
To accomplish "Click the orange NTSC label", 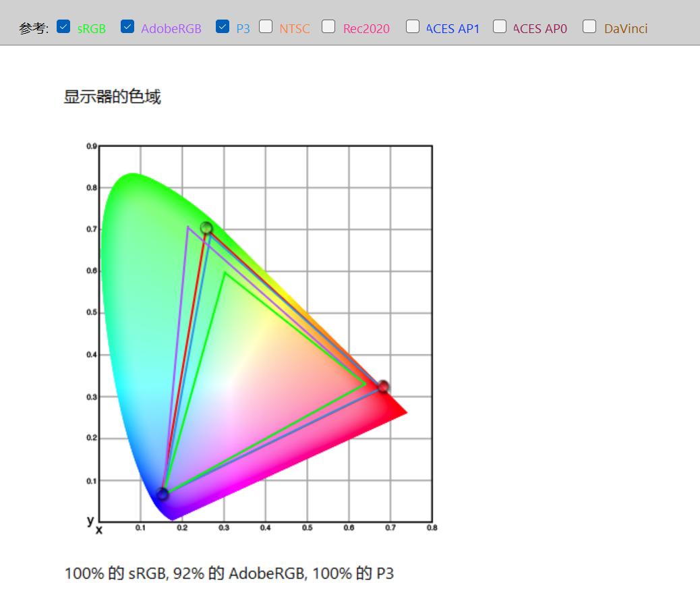I will 295,28.
